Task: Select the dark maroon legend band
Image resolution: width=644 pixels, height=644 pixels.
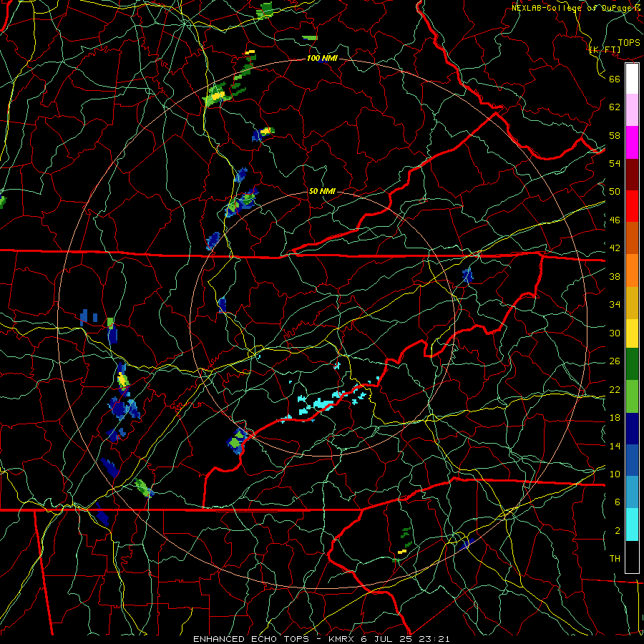Action: coord(632,175)
